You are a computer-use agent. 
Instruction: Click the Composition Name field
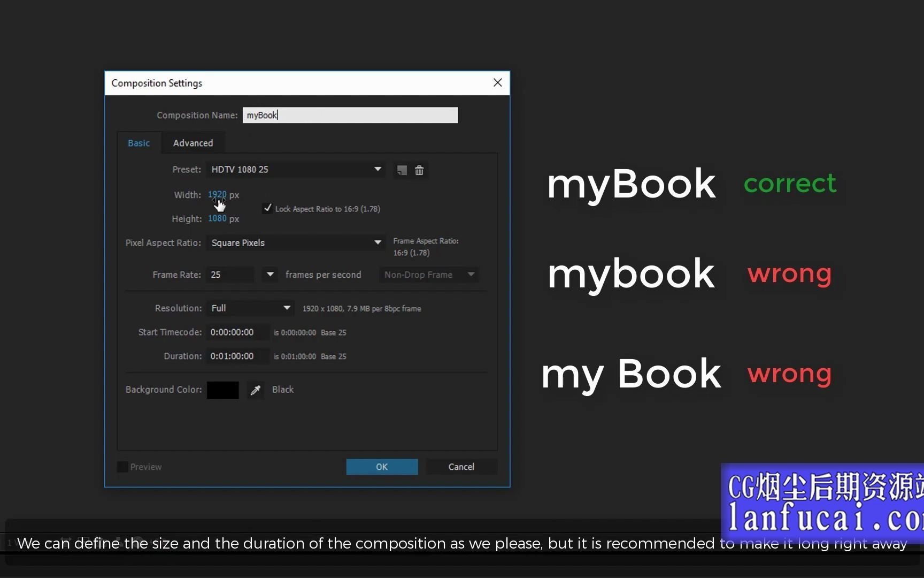[350, 115]
